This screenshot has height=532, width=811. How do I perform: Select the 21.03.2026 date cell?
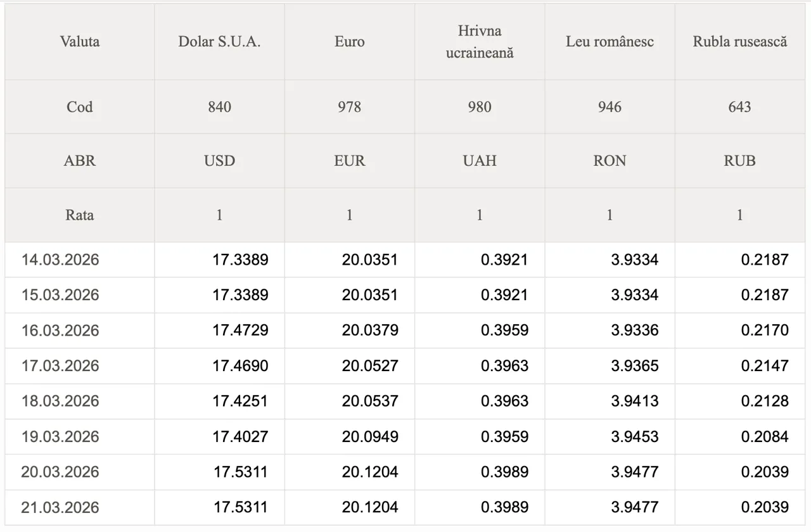pos(60,507)
